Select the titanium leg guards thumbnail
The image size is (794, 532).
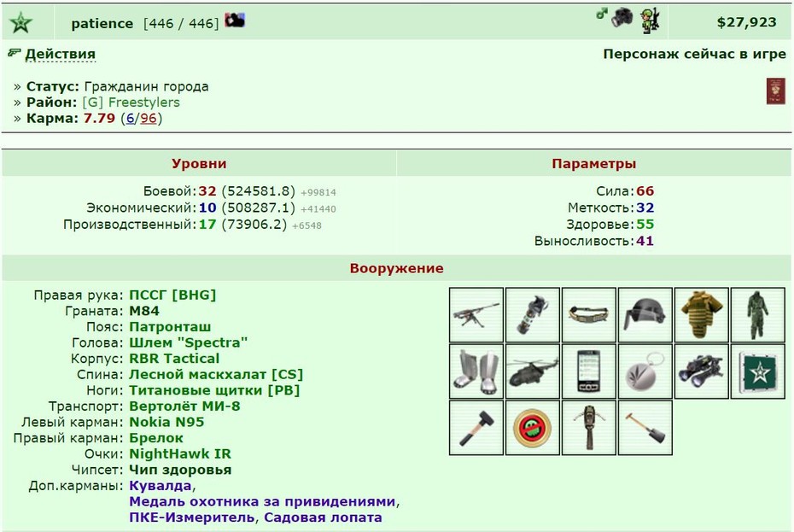476,371
